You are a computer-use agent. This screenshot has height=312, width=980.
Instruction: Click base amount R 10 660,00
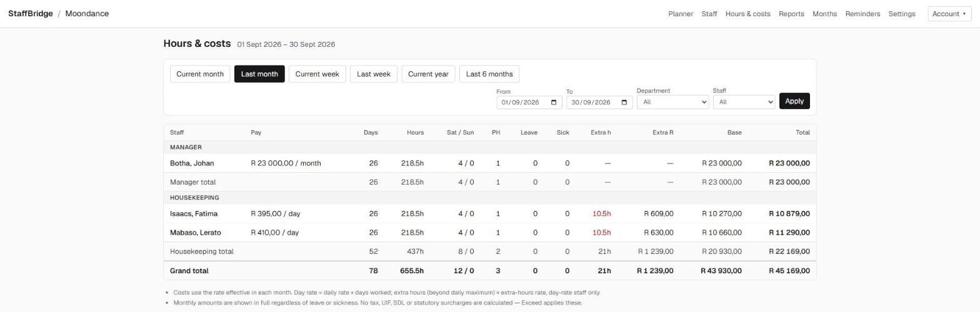722,233
